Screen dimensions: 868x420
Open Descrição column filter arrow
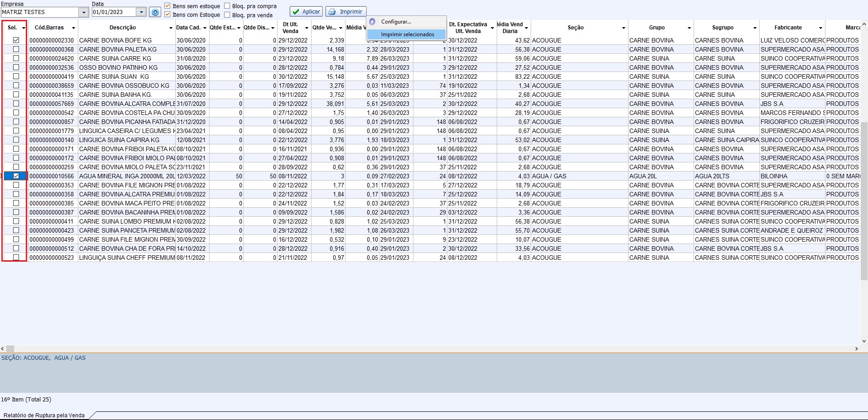171,28
